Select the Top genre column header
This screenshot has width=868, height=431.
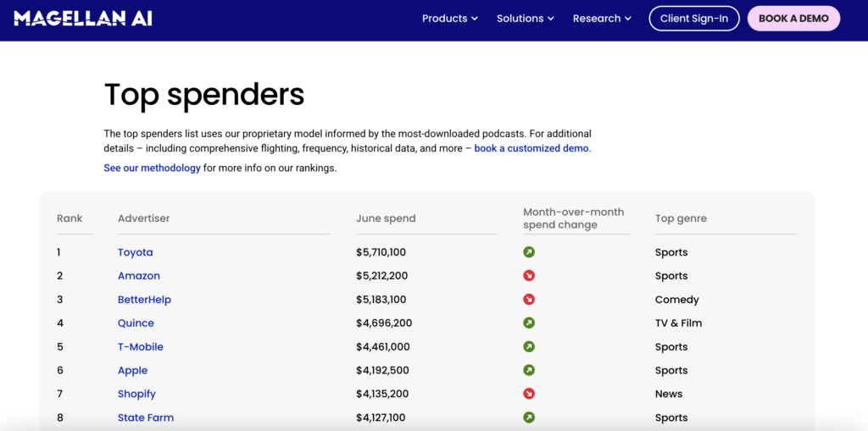681,218
